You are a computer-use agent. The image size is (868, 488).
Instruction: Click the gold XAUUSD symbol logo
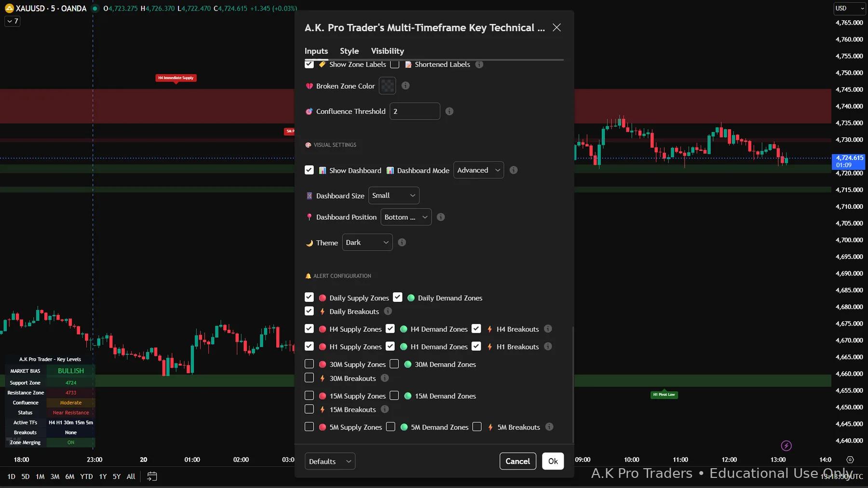[x=9, y=8]
